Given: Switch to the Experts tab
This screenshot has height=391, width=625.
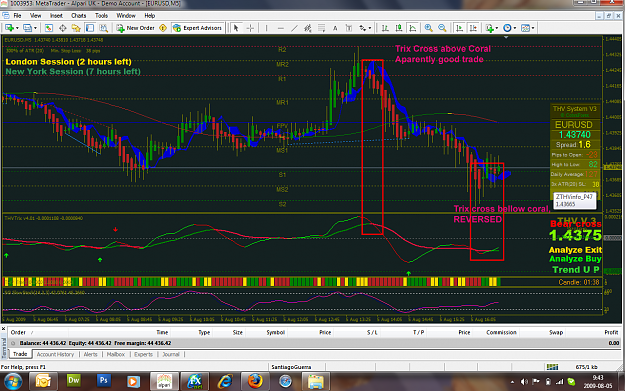Looking at the screenshot, I should coord(143,354).
